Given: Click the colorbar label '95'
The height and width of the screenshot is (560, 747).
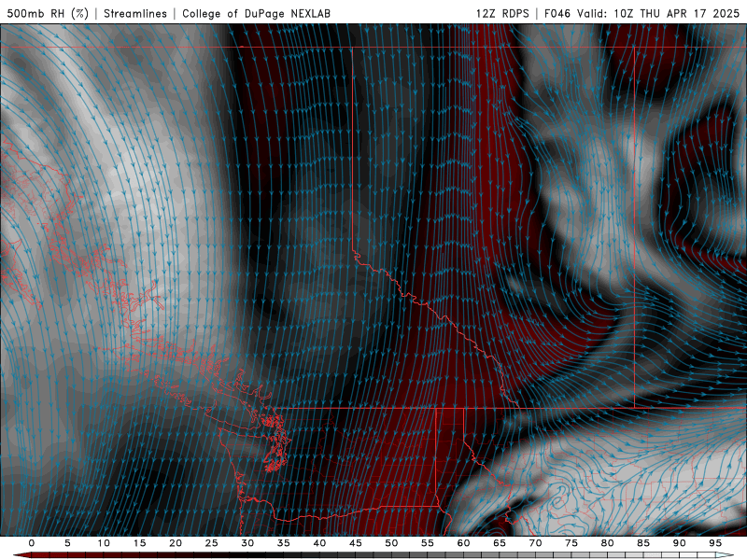Looking at the screenshot, I should (x=715, y=543).
